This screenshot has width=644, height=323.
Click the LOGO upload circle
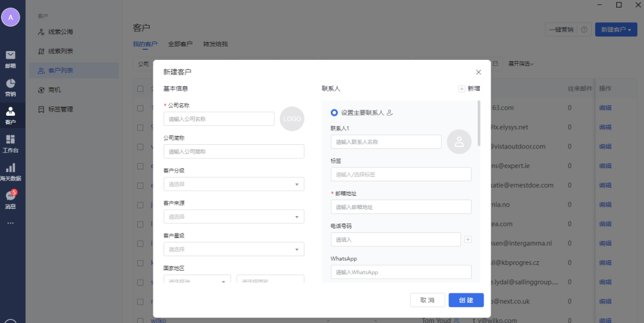[292, 119]
